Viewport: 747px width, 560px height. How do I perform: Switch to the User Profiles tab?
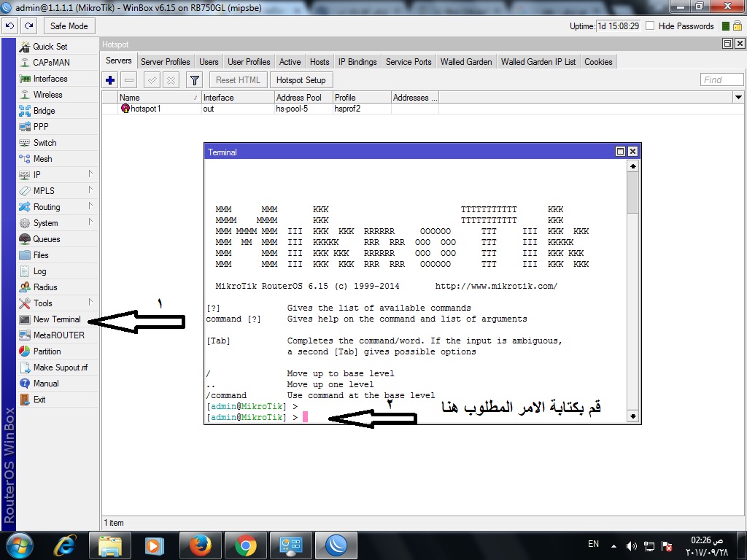click(x=249, y=62)
